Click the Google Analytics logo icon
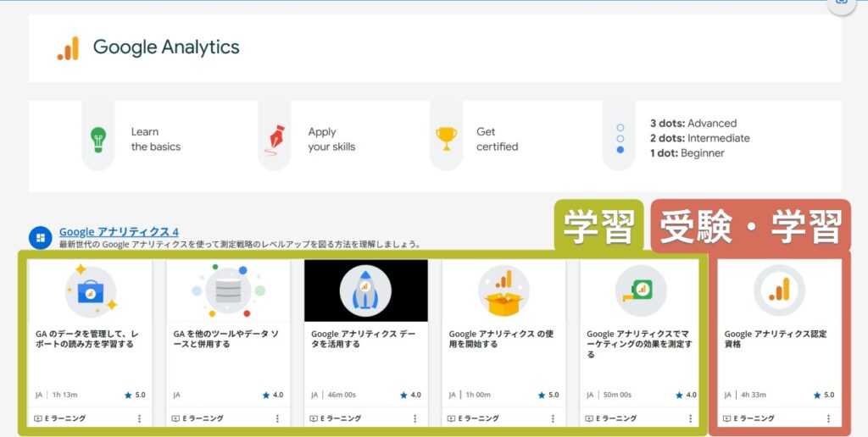The height and width of the screenshot is (437, 868). click(x=68, y=48)
